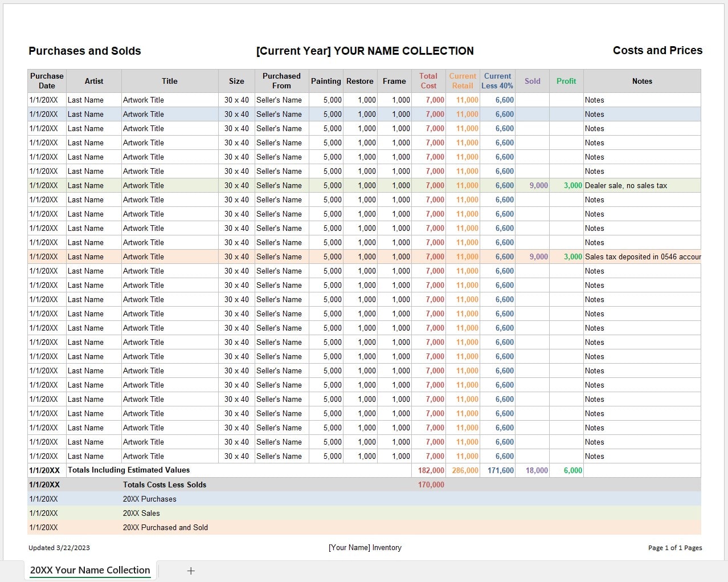
Task: Select the Current Less 40% header
Action: click(497, 81)
